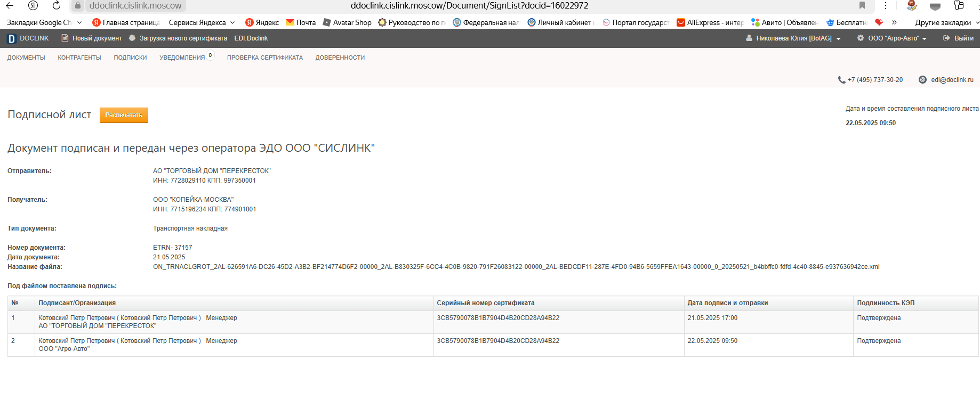
Task: Click the sender ИНН: 7728029110 line
Action: 204,181
